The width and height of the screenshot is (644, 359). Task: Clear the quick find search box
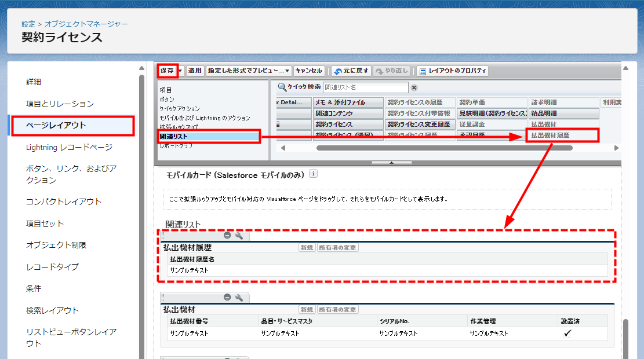414,87
